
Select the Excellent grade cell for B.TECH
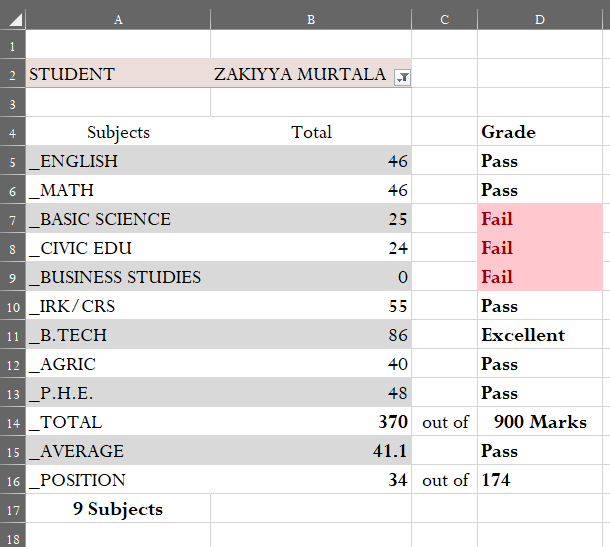pos(540,335)
